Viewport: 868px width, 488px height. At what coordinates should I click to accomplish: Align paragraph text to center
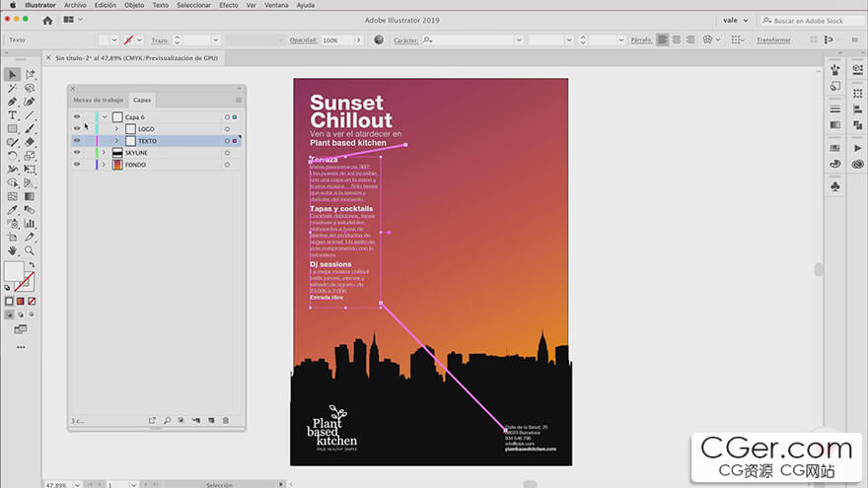click(677, 39)
